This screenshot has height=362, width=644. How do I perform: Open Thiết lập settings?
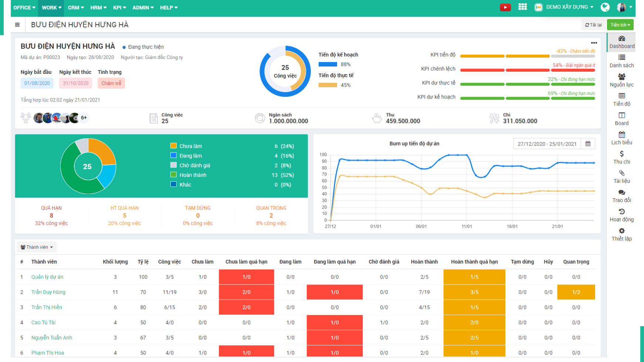622,234
